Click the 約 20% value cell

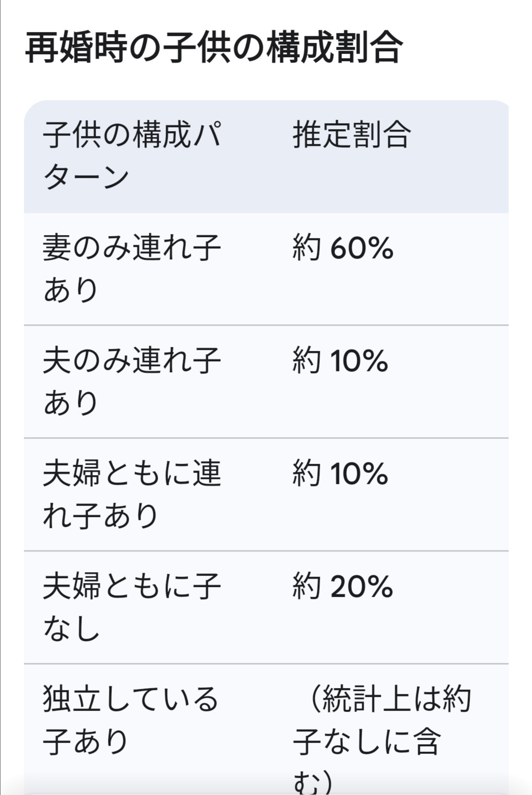(x=343, y=586)
